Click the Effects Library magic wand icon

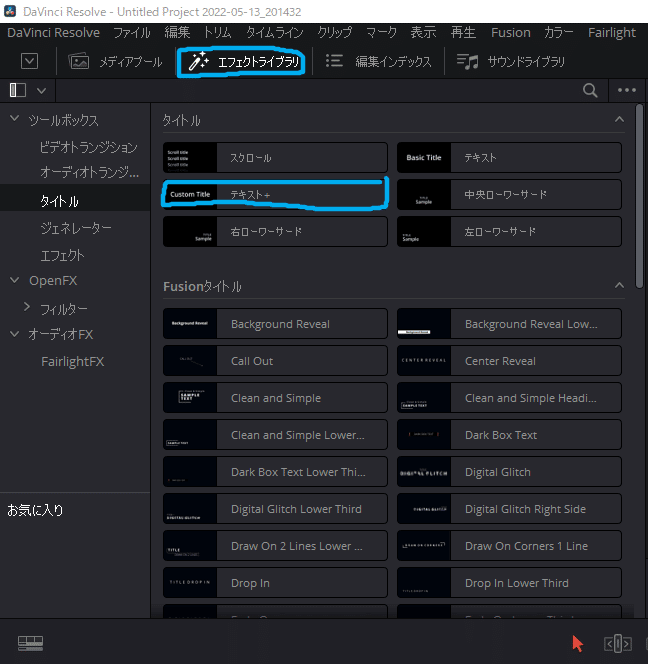tap(199, 62)
